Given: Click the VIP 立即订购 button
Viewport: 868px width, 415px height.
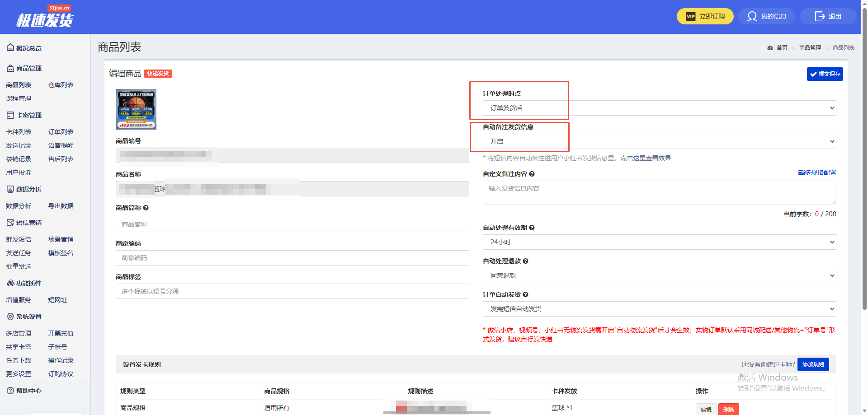Looking at the screenshot, I should tap(705, 16).
